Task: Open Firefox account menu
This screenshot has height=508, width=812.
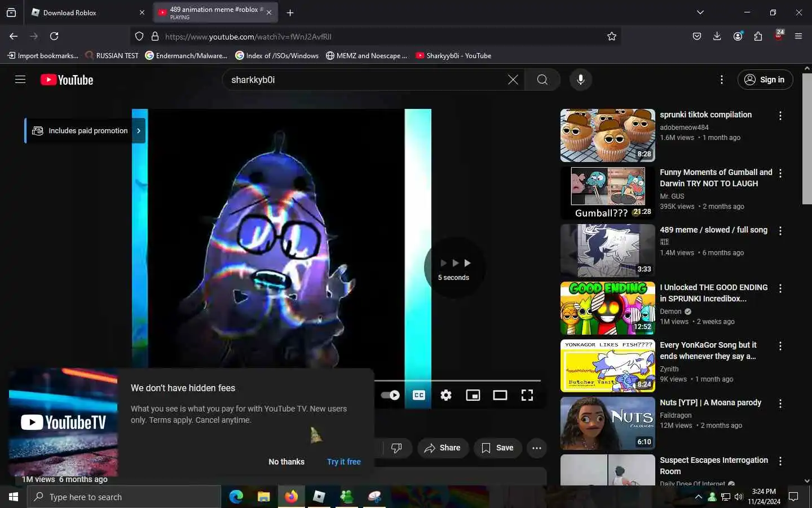Action: click(x=738, y=36)
